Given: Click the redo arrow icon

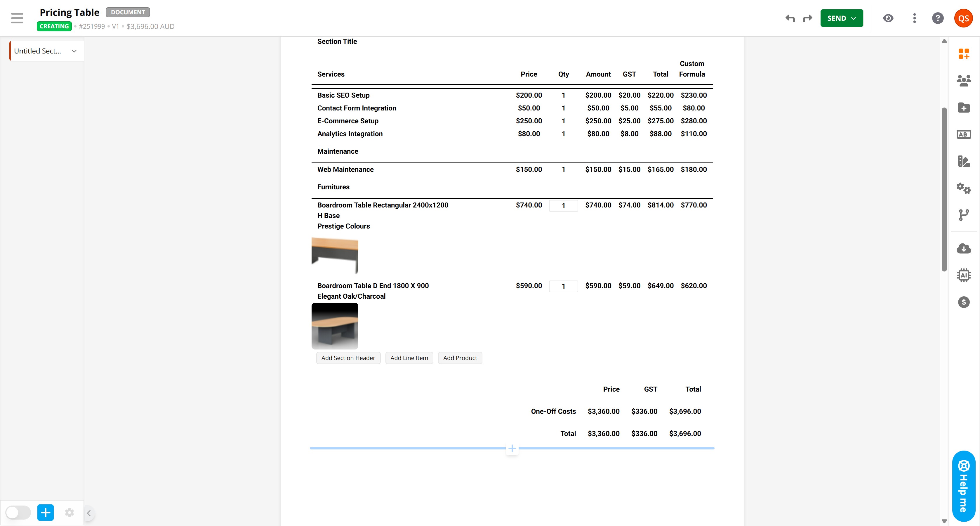Looking at the screenshot, I should (807, 18).
